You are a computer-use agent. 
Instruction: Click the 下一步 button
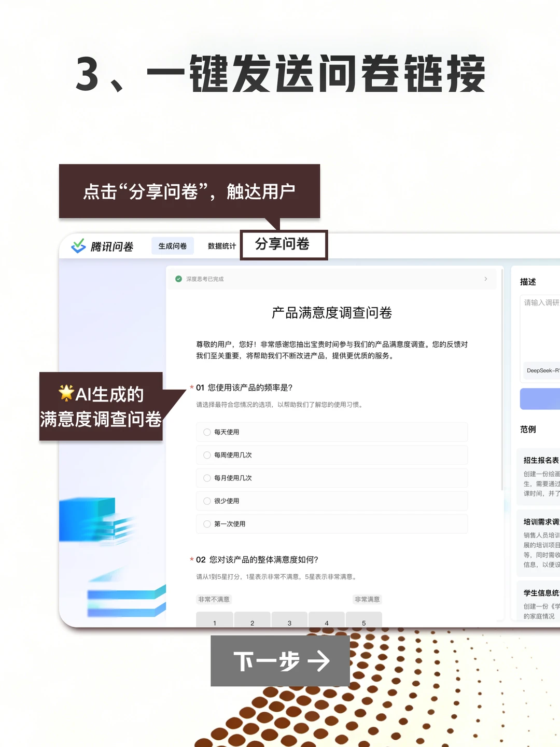(x=280, y=661)
